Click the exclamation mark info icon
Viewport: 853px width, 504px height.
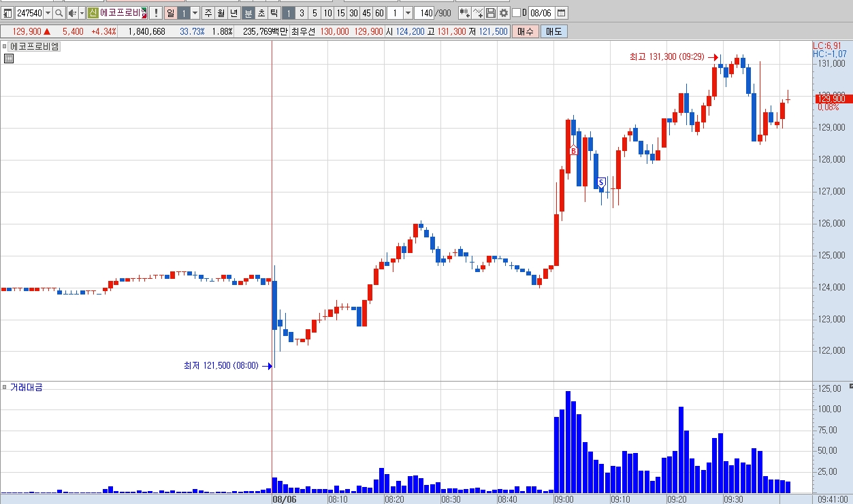click(155, 13)
